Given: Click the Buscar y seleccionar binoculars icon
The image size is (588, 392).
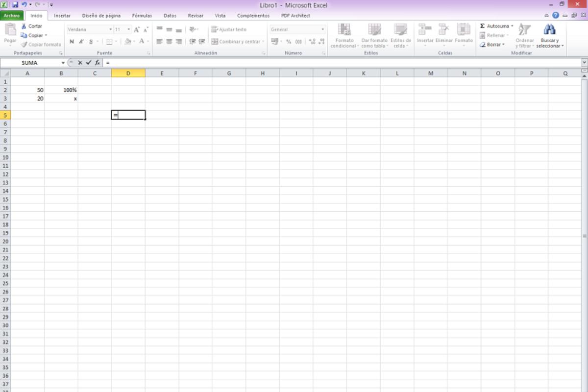Looking at the screenshot, I should [x=550, y=30].
